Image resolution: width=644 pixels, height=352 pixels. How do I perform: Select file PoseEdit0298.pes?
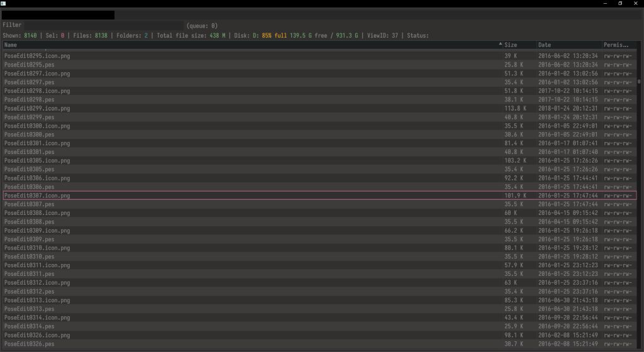[x=319, y=100]
